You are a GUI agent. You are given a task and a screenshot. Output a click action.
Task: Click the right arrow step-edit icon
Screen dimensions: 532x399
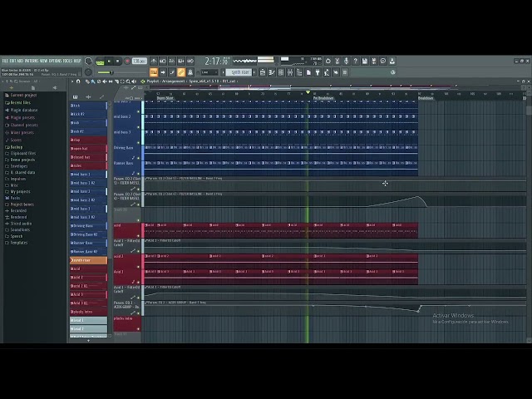coord(163,72)
